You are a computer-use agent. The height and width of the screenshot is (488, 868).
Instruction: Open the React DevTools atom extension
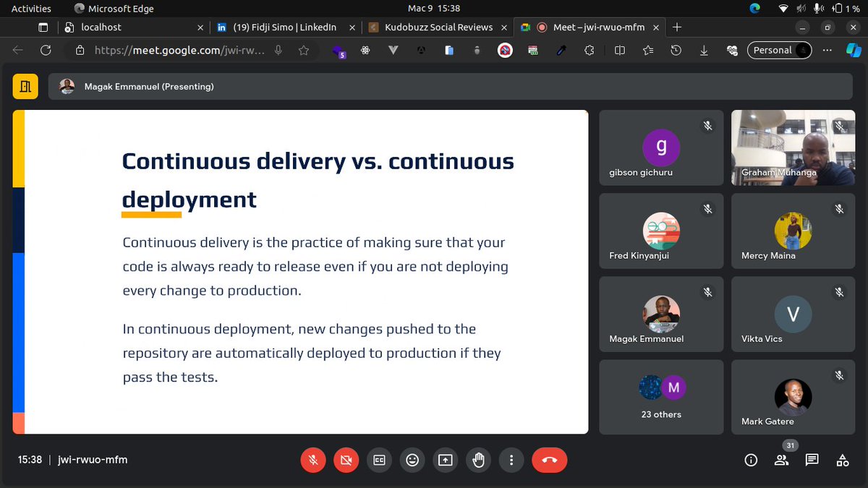point(367,51)
